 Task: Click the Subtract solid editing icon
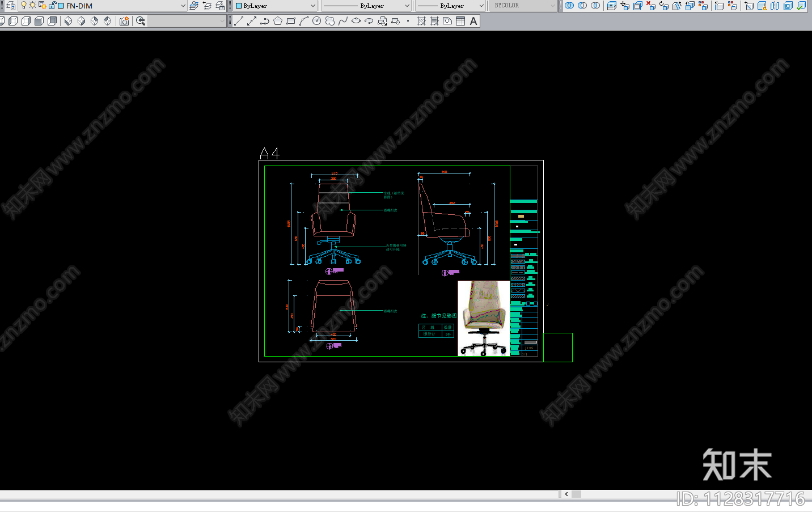(582, 5)
